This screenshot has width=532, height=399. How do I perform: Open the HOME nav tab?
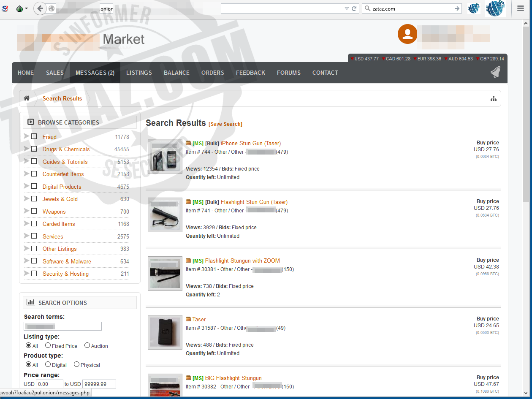click(26, 73)
